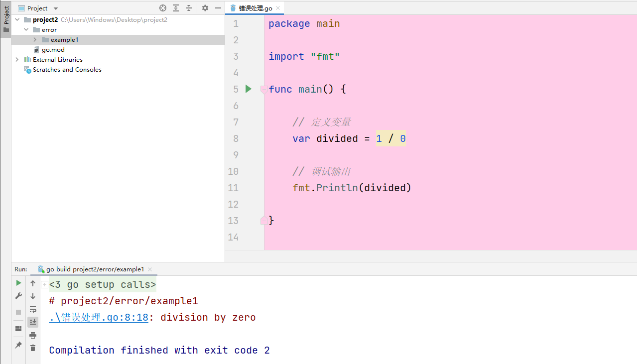Clear all console output with trash icon
Screen dimensions: 637x364
tap(33, 348)
